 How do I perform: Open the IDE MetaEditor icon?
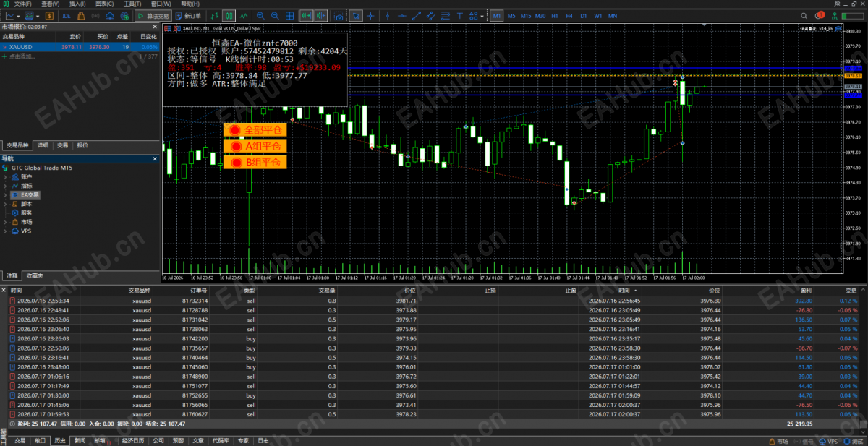pyautogui.click(x=67, y=15)
